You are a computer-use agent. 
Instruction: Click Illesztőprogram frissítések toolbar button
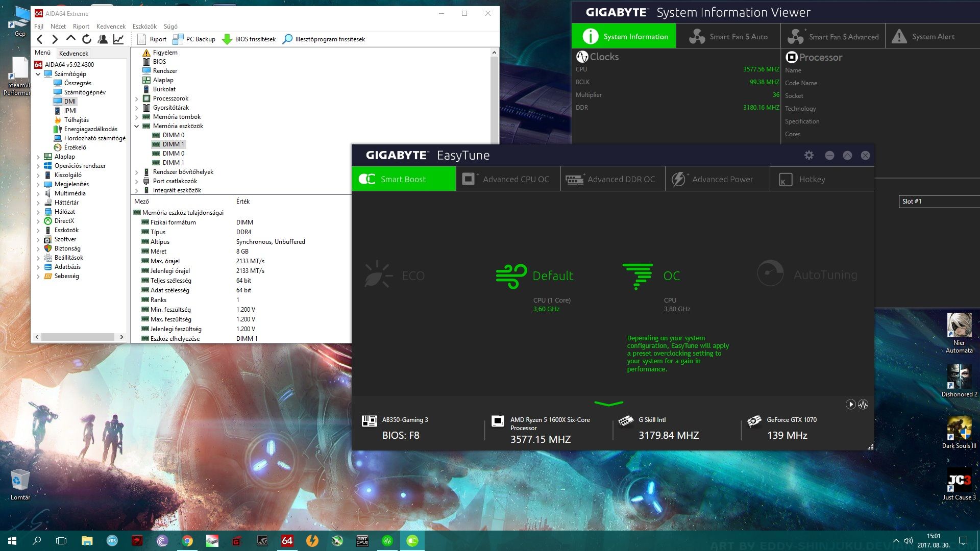pyautogui.click(x=324, y=39)
